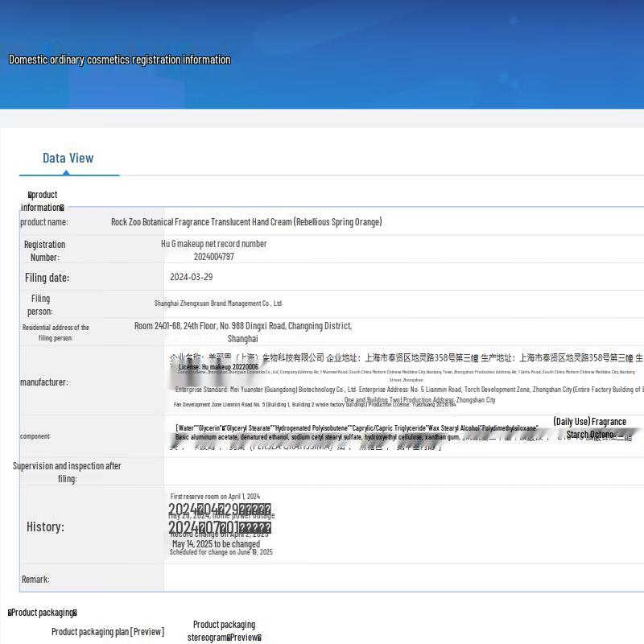The image size is (644, 644).
Task: Open the Product packaging plan preview
Action: [108, 632]
